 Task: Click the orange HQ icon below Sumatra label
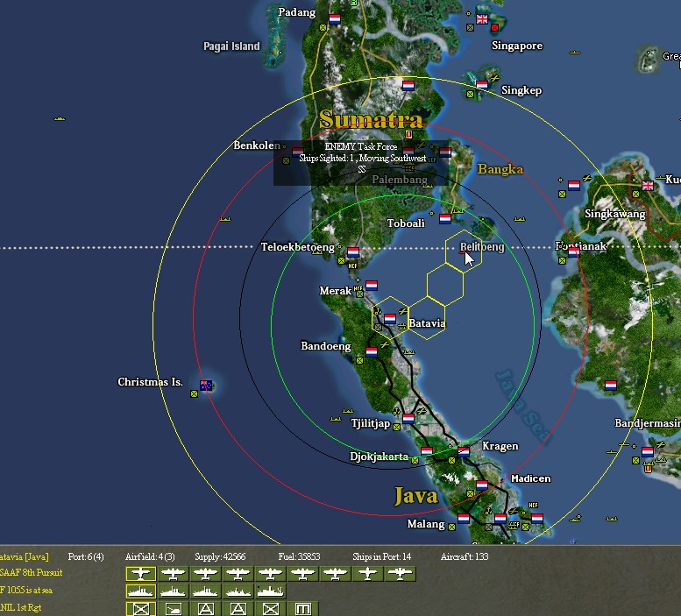click(x=408, y=134)
